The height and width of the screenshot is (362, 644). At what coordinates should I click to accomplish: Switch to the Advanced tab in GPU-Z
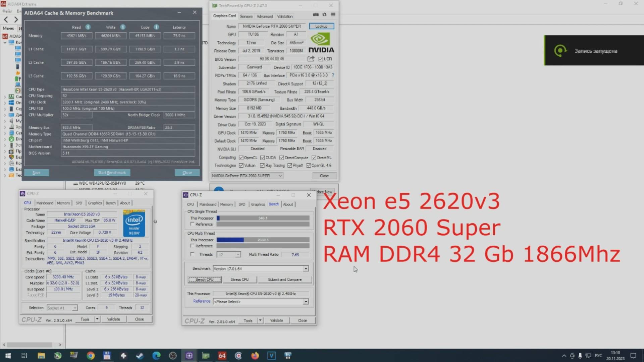[x=265, y=16]
